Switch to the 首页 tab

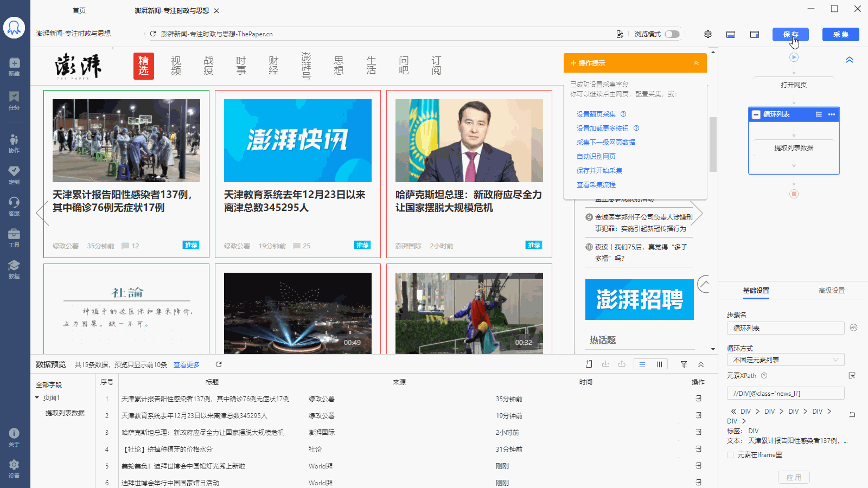coord(79,10)
